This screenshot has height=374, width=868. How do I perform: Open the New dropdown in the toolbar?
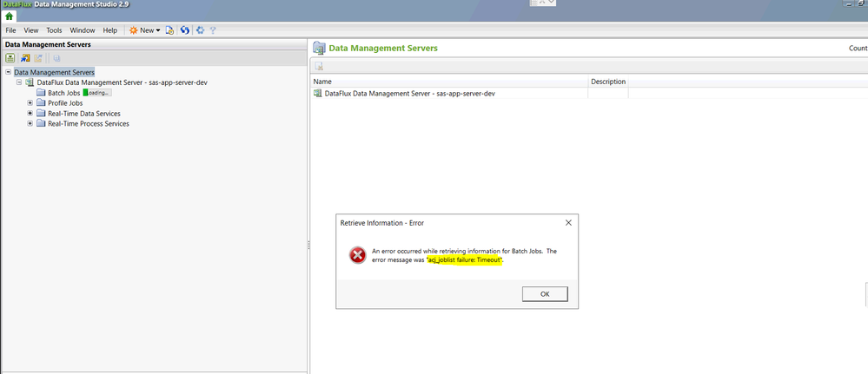(145, 30)
